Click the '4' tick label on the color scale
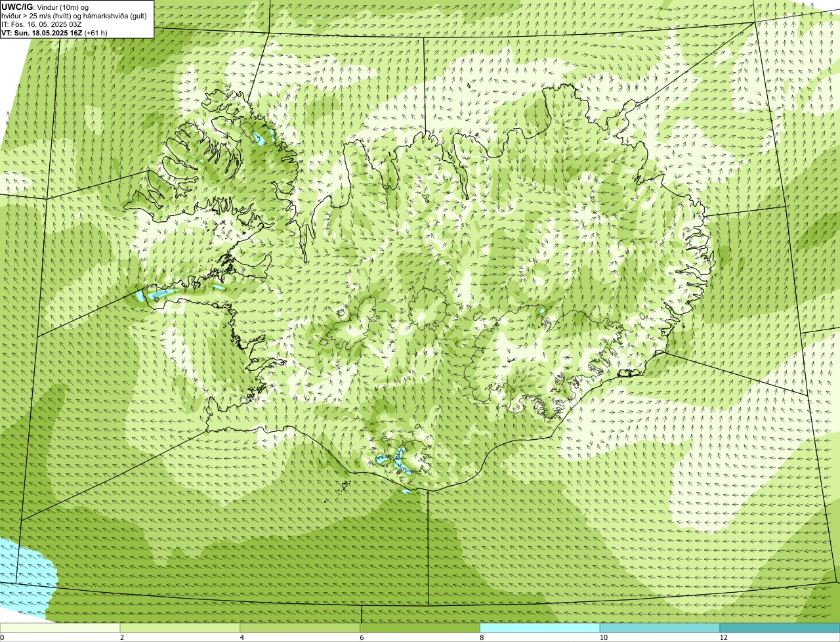This screenshot has height=642, width=840. 241,637
